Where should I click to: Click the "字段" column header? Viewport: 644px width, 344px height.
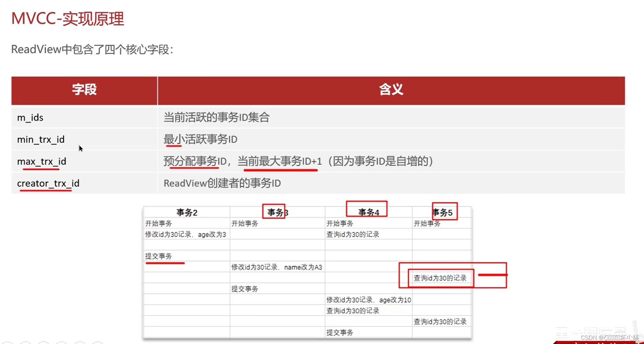[84, 91]
